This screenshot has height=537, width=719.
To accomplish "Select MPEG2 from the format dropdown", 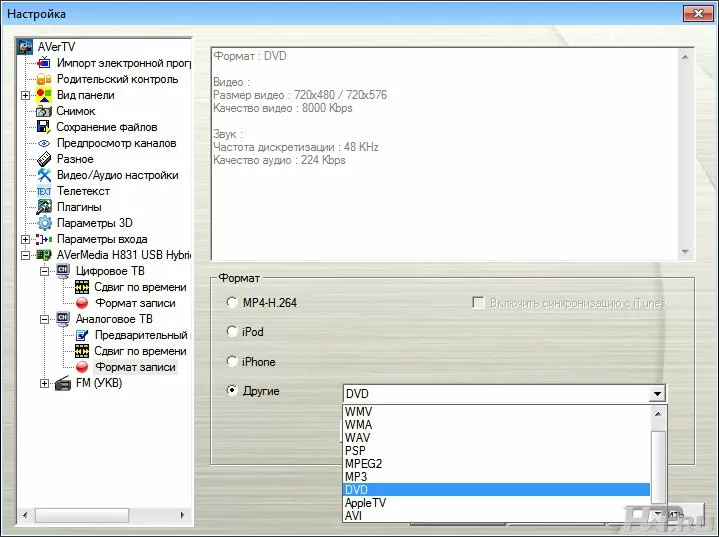I will pyautogui.click(x=363, y=464).
